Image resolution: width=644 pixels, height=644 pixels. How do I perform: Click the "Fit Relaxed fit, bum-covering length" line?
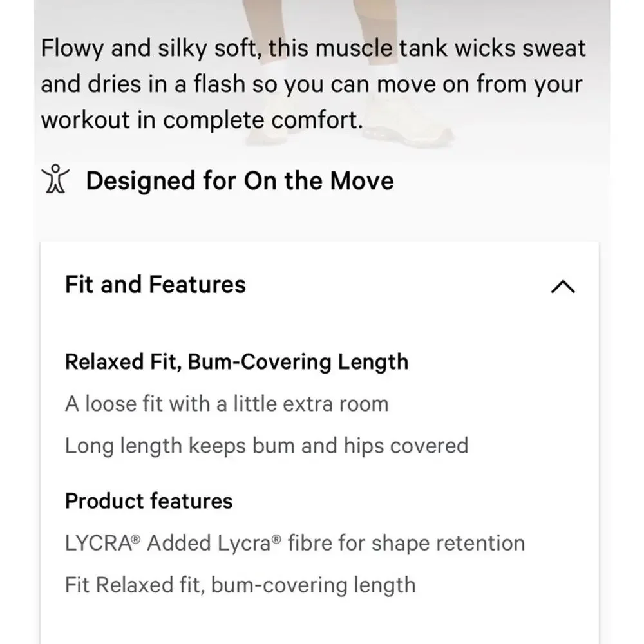(240, 585)
